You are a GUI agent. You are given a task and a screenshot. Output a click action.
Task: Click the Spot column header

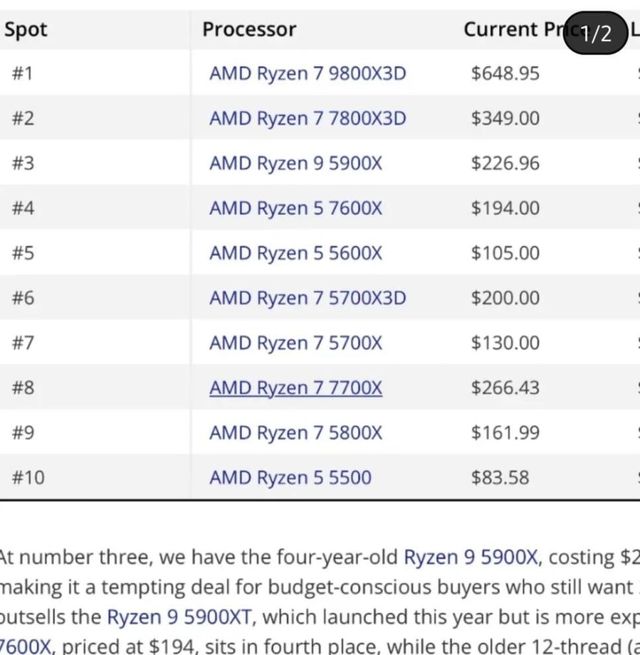click(26, 30)
